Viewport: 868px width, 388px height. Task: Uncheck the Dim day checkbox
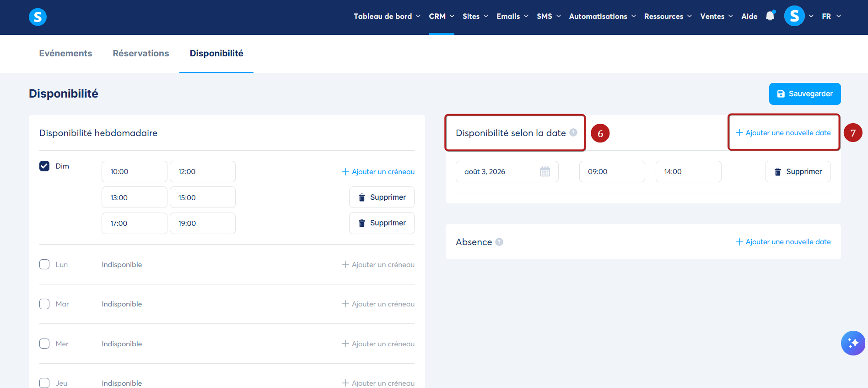click(44, 166)
